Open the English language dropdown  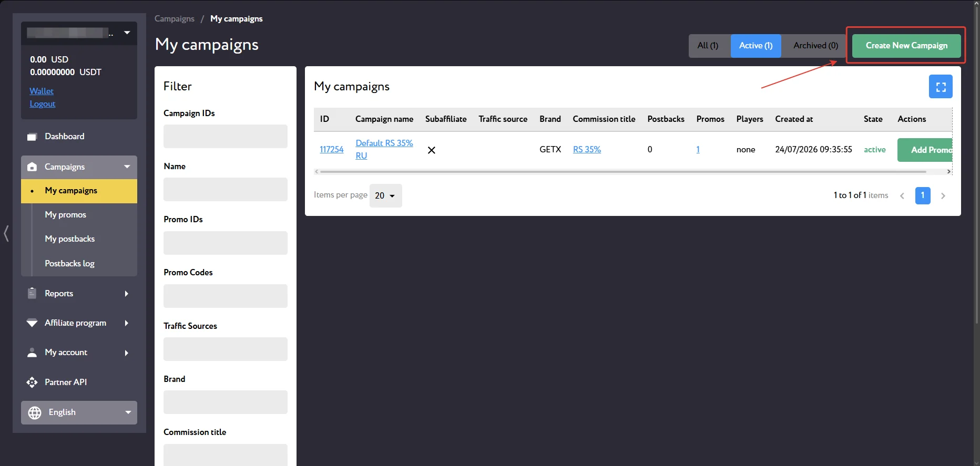pyautogui.click(x=79, y=412)
